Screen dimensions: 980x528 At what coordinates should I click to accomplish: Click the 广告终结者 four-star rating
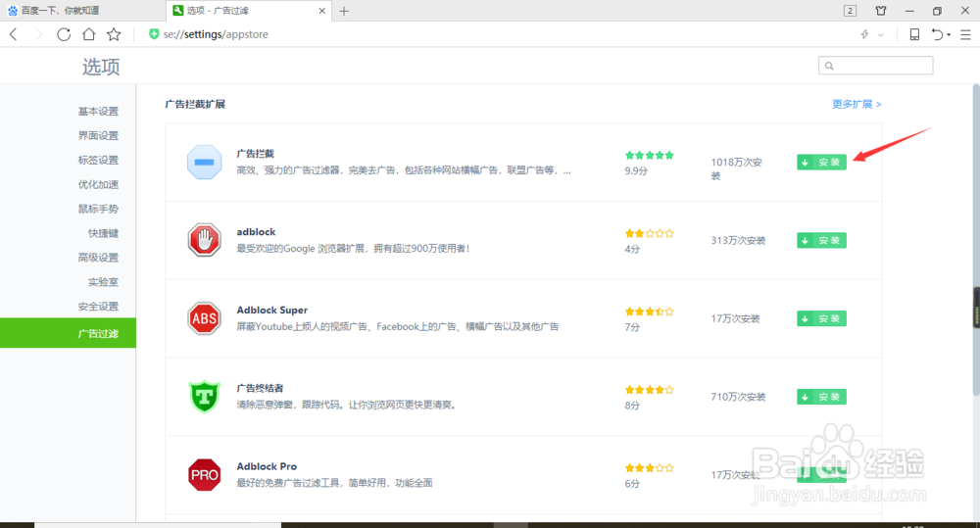(x=650, y=389)
